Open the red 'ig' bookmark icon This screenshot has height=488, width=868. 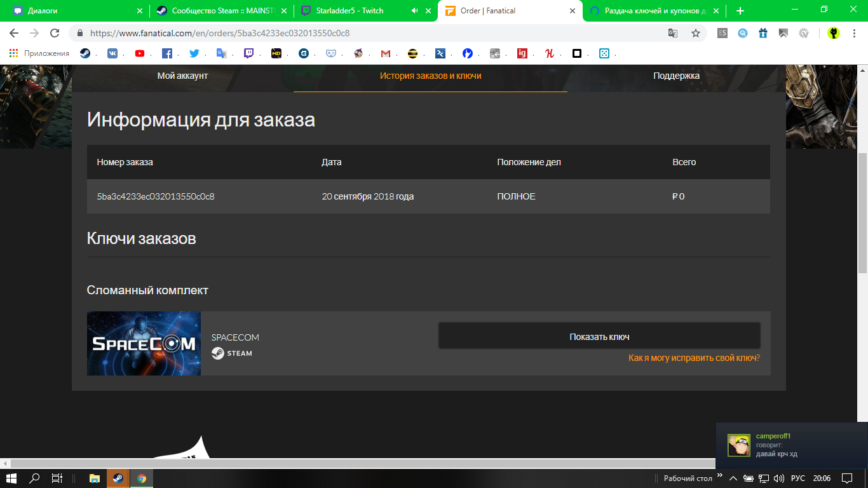[522, 53]
